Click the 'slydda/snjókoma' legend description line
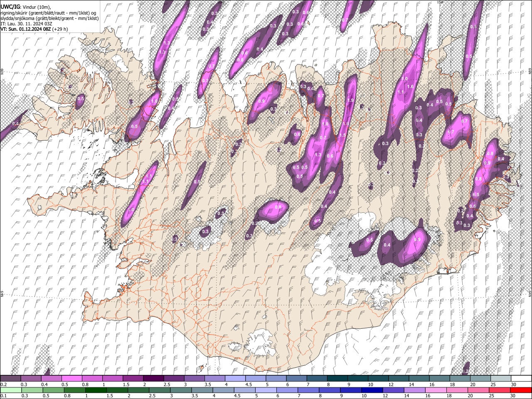 (49, 19)
